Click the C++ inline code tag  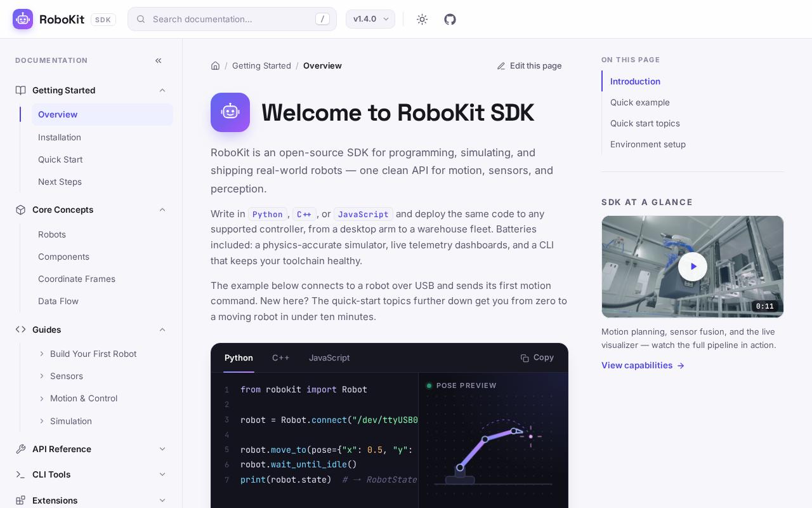point(304,214)
